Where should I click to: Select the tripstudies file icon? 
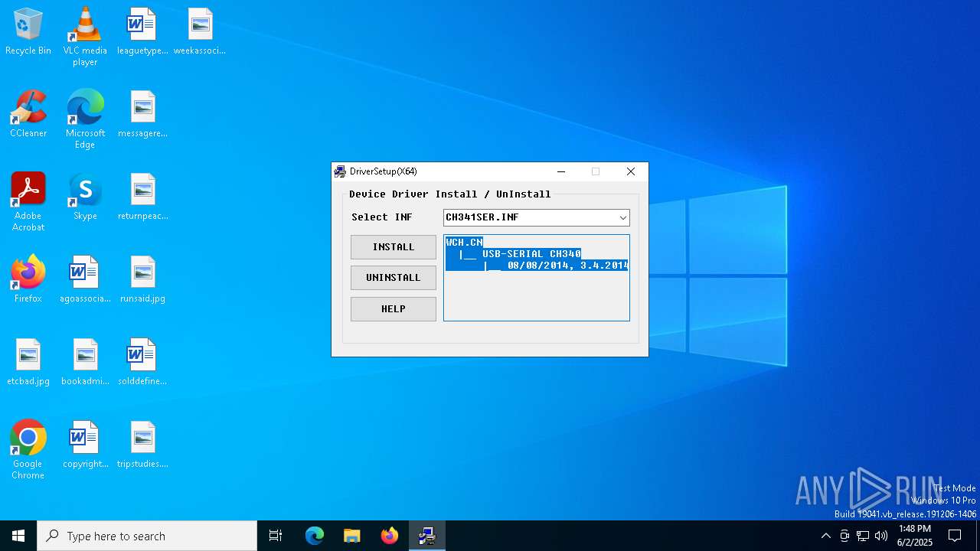click(142, 445)
